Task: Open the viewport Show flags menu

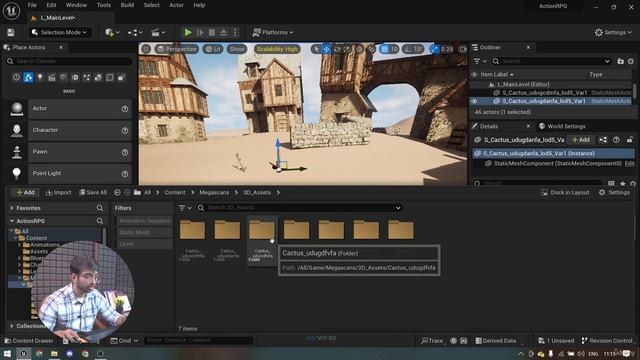Action: point(237,49)
